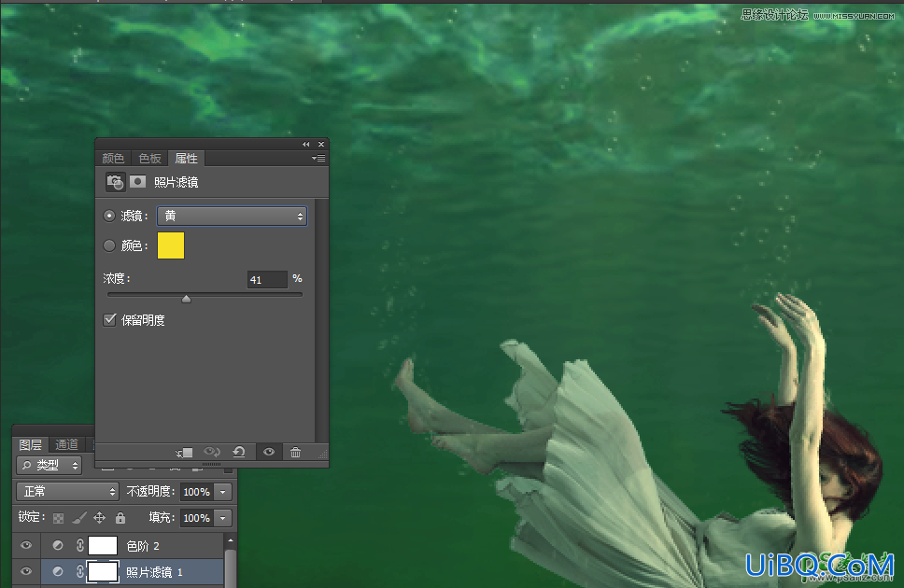Switch to the 通道 tab

click(x=66, y=444)
